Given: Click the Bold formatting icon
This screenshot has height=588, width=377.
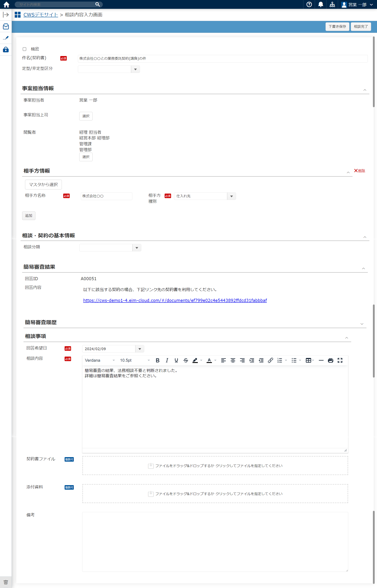Looking at the screenshot, I should coord(157,360).
